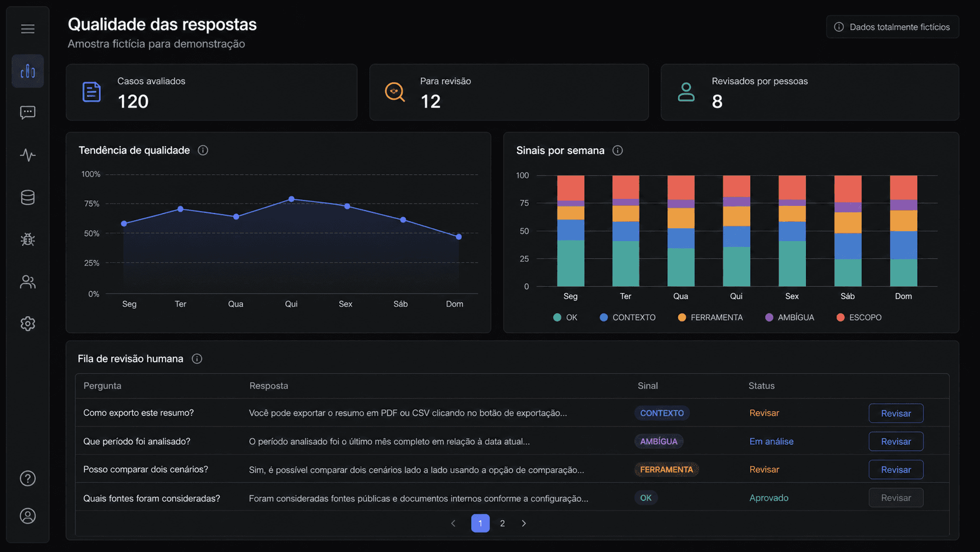Click question 'Como exporto este resumo?'

click(138, 413)
